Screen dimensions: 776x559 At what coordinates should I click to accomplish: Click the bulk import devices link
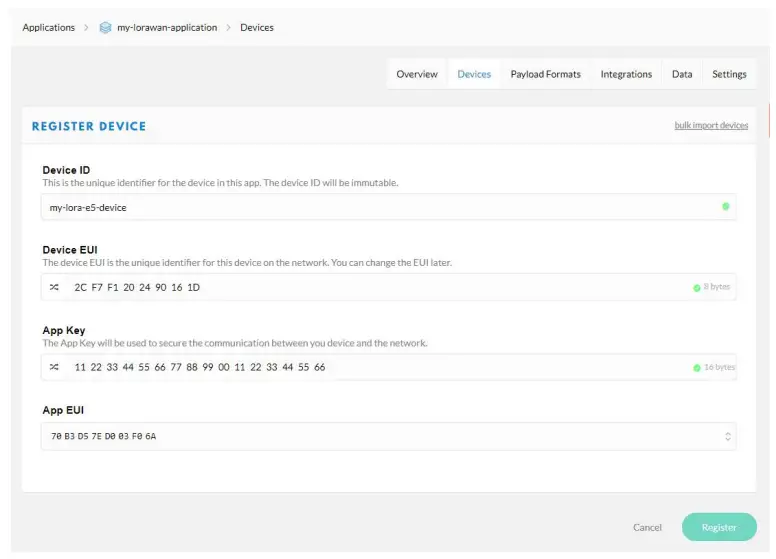[711, 126]
